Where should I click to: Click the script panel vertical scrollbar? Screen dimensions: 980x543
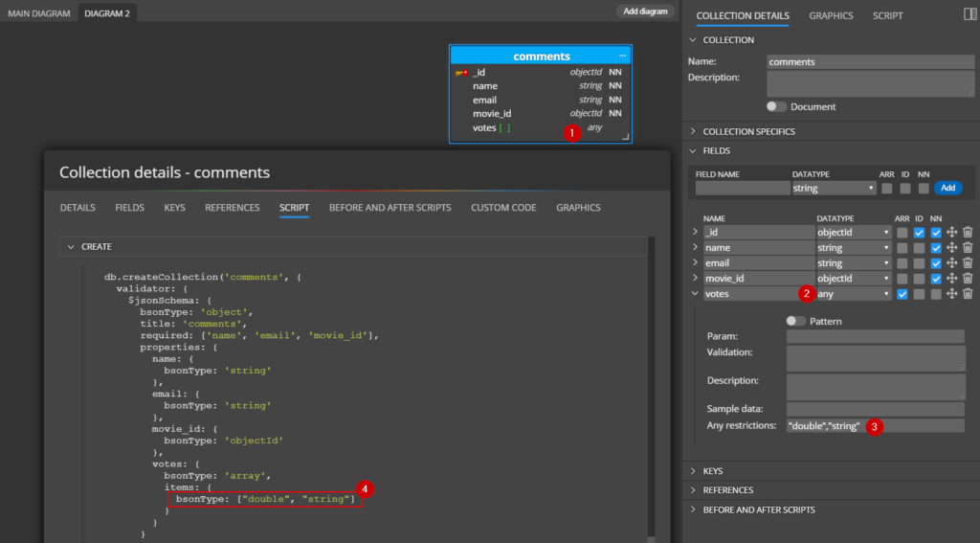pos(651,388)
